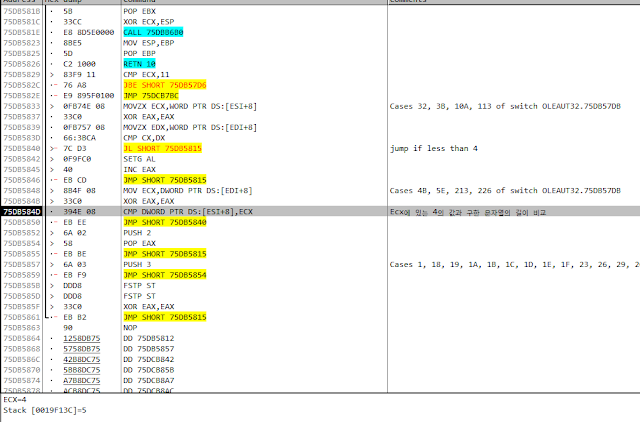The width and height of the screenshot is (640, 422).
Task: Select highlighted address 75DB584D
Action: point(22,212)
